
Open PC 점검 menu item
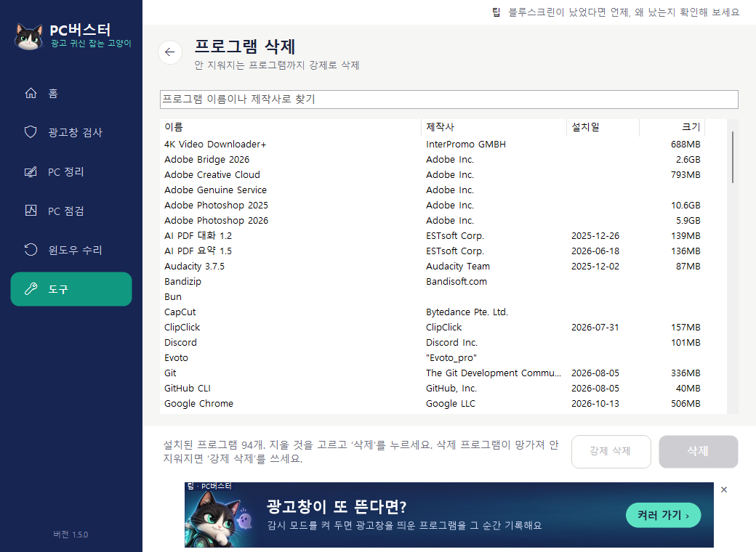pyautogui.click(x=71, y=211)
